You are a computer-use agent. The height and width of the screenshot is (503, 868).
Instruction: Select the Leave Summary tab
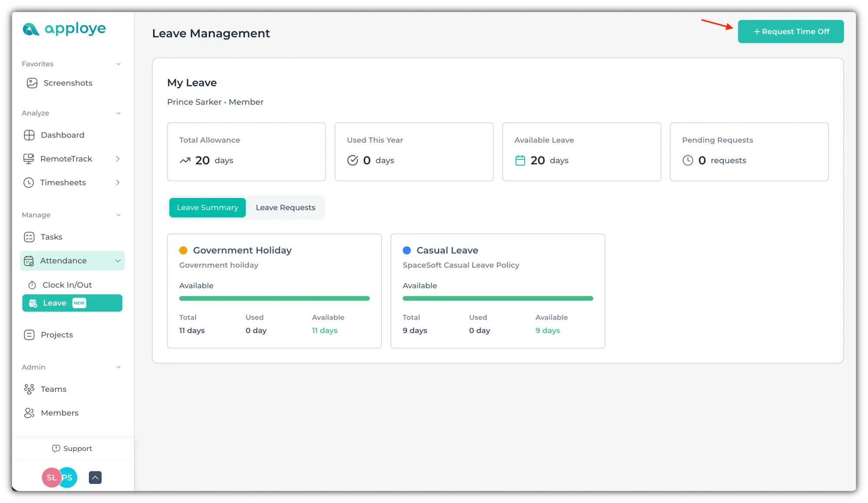tap(207, 207)
